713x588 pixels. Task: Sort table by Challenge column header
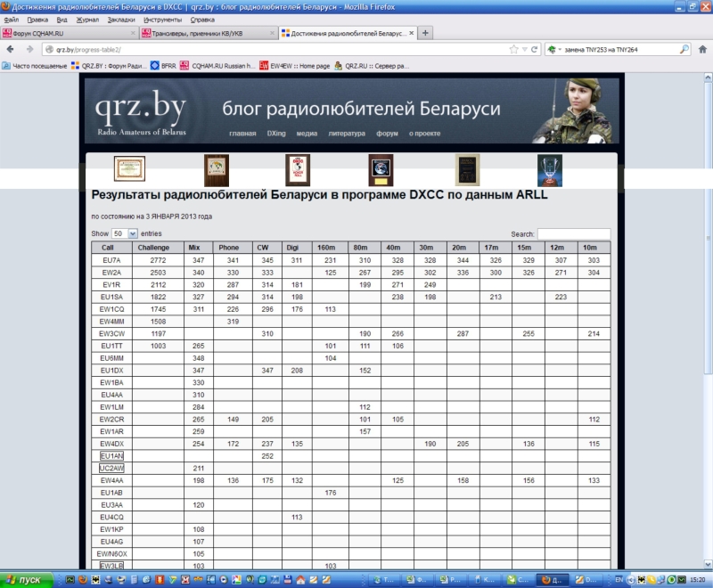(152, 247)
